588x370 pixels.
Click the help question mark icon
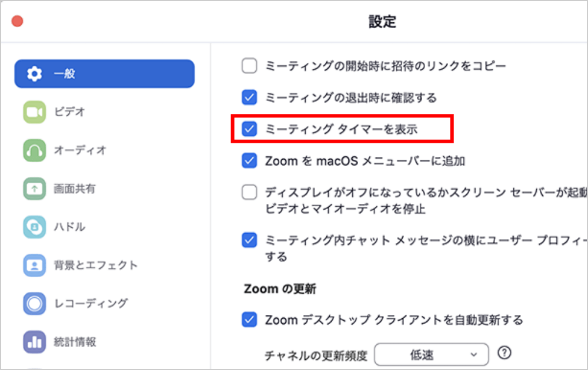505,353
